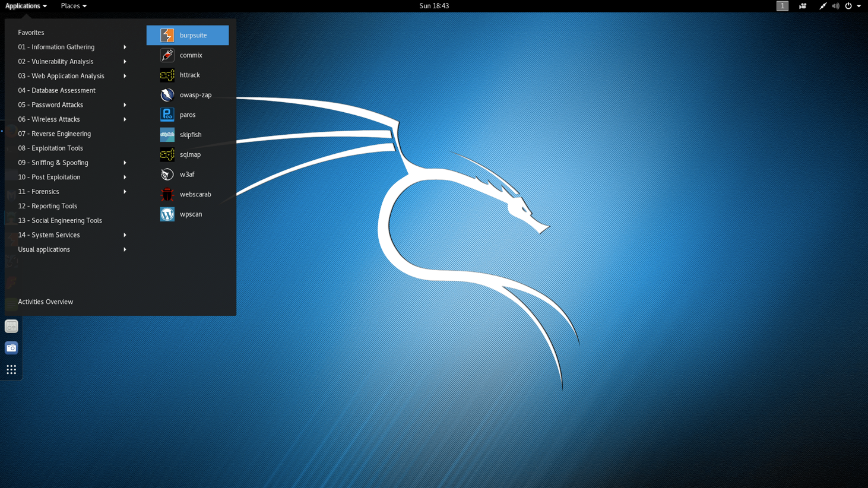Expand 06 - Wireless Attacks submenu arrow

click(x=125, y=119)
